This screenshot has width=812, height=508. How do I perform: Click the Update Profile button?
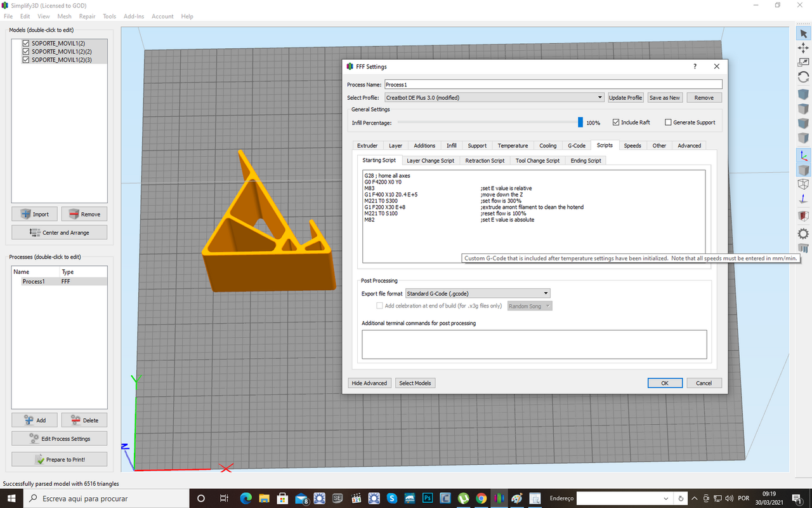(x=625, y=98)
